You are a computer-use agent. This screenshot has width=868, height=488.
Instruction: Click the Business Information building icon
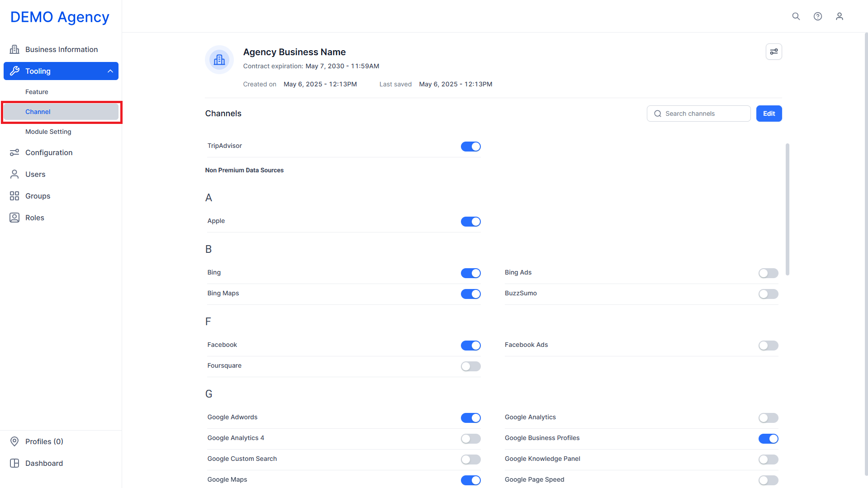pyautogui.click(x=14, y=49)
